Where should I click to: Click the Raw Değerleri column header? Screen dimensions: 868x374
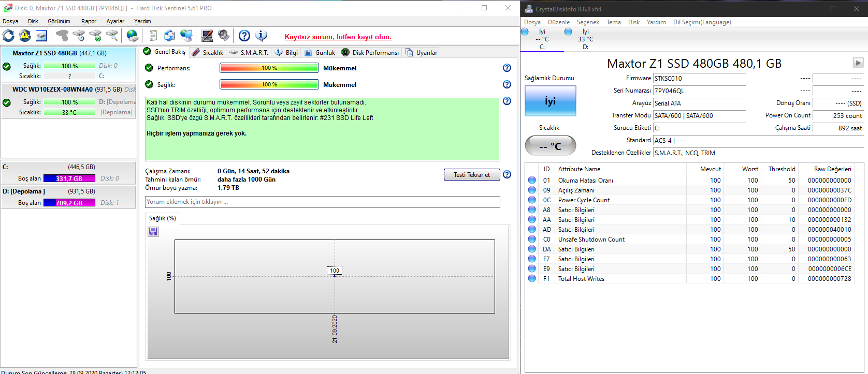pos(832,169)
